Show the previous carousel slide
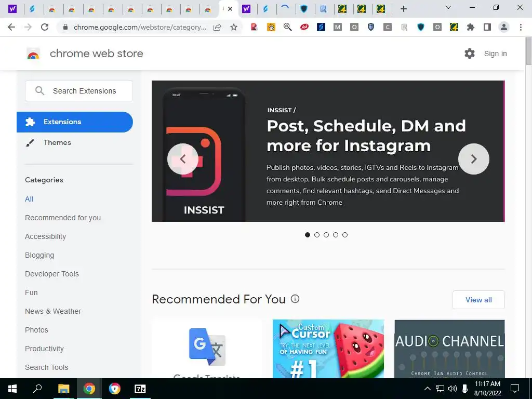The width and height of the screenshot is (532, 399). pos(183,159)
